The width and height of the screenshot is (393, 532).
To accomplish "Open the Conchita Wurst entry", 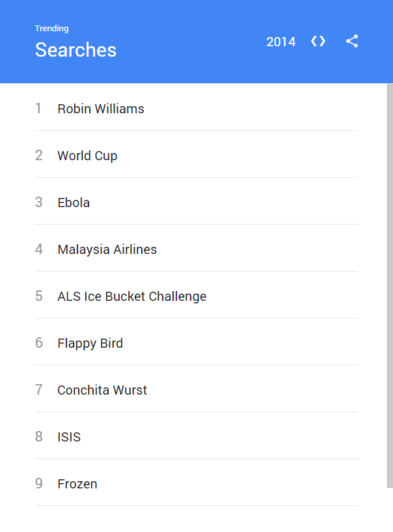I will tap(102, 390).
